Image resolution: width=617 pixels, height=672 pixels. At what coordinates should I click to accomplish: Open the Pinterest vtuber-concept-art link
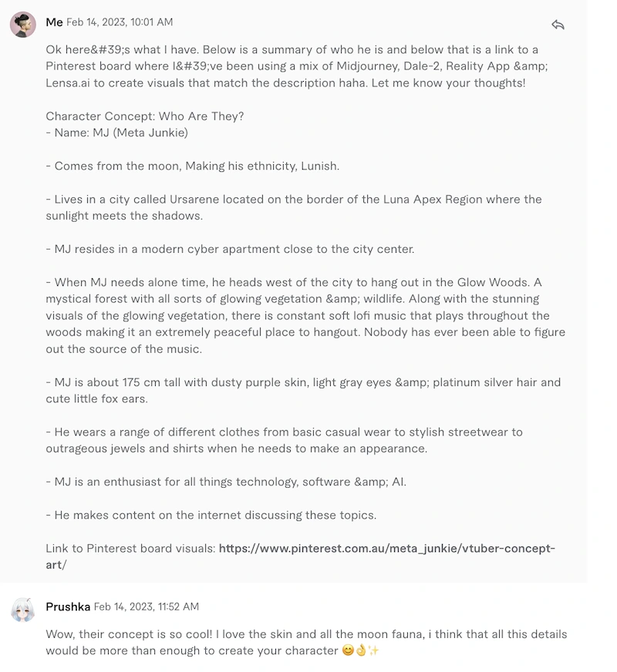pos(301,556)
